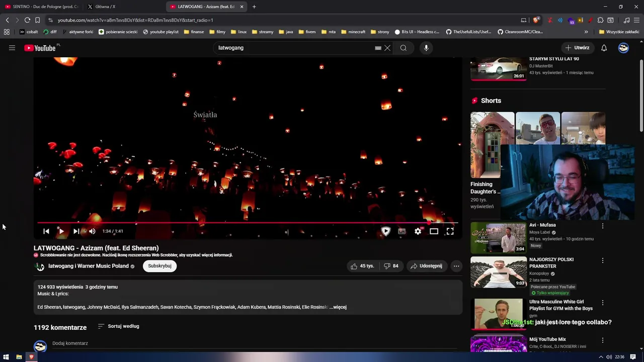This screenshot has height=362, width=644.
Task: Open Avi - Mufasa video thumbnail
Action: [499, 238]
